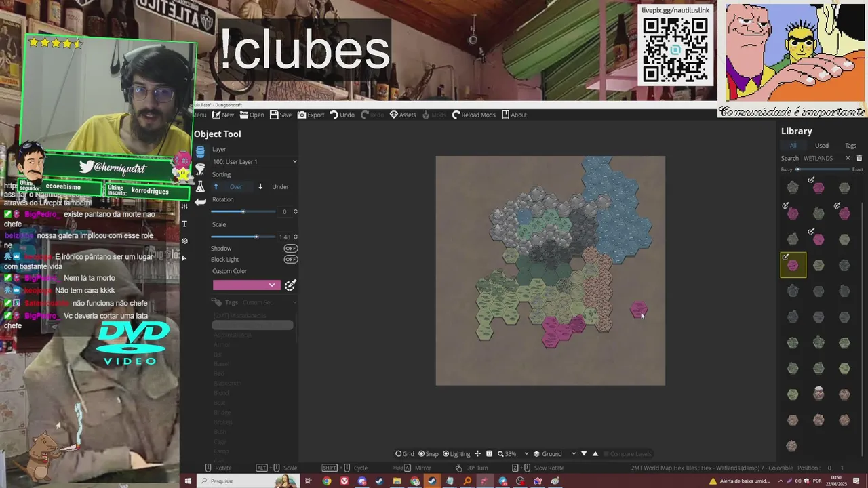This screenshot has width=868, height=488.
Task: Move up one level with up triangle
Action: [x=595, y=453]
